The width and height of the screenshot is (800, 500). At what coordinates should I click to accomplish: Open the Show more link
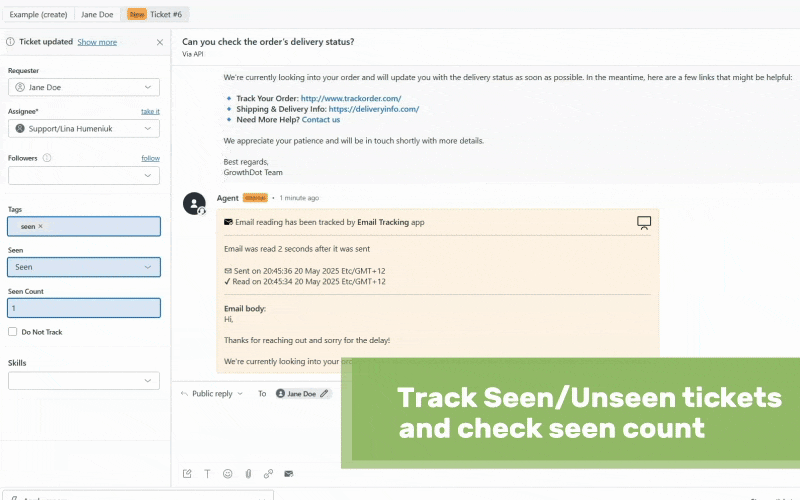click(97, 42)
